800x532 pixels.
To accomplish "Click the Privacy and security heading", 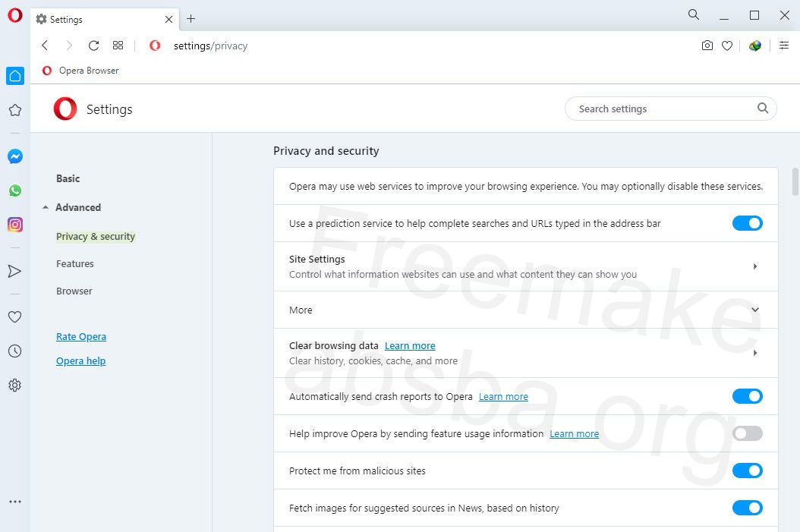I will [326, 151].
